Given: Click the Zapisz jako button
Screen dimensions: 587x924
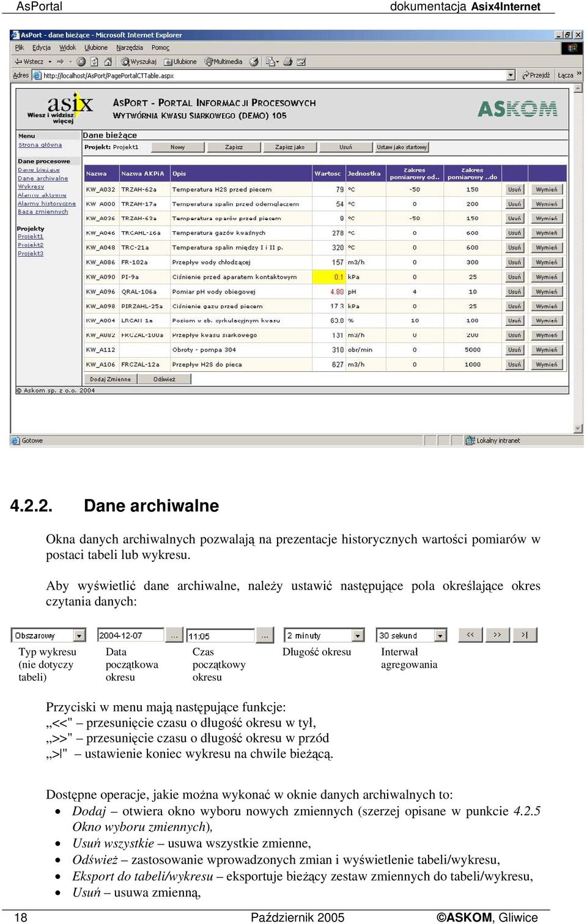Looking at the screenshot, I should 289,147.
